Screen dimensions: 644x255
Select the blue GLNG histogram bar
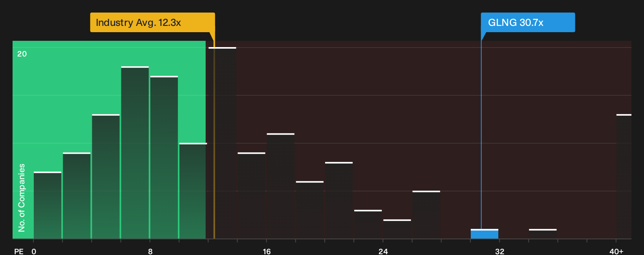click(485, 234)
